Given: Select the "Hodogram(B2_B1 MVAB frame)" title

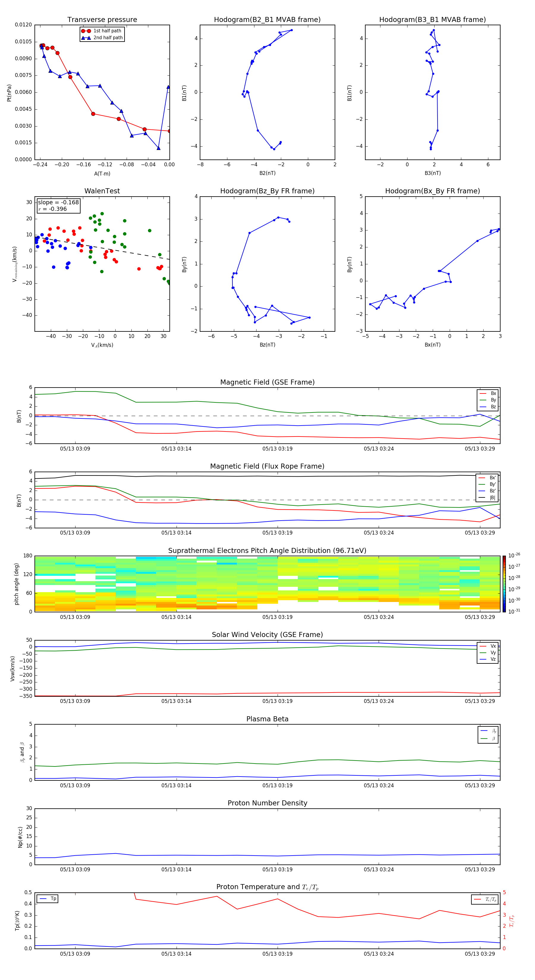Looking at the screenshot, I should 267,20.
